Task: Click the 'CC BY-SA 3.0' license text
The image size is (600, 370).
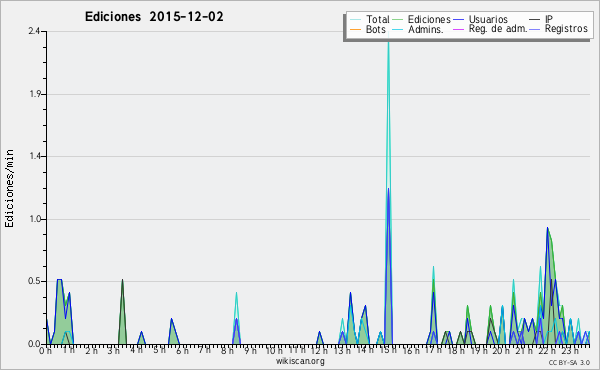Action: coord(569,362)
